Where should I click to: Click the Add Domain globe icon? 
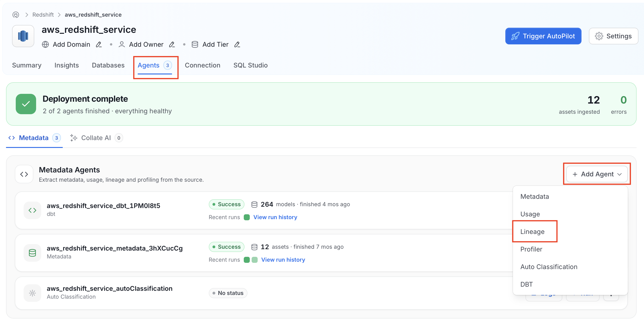tap(45, 44)
